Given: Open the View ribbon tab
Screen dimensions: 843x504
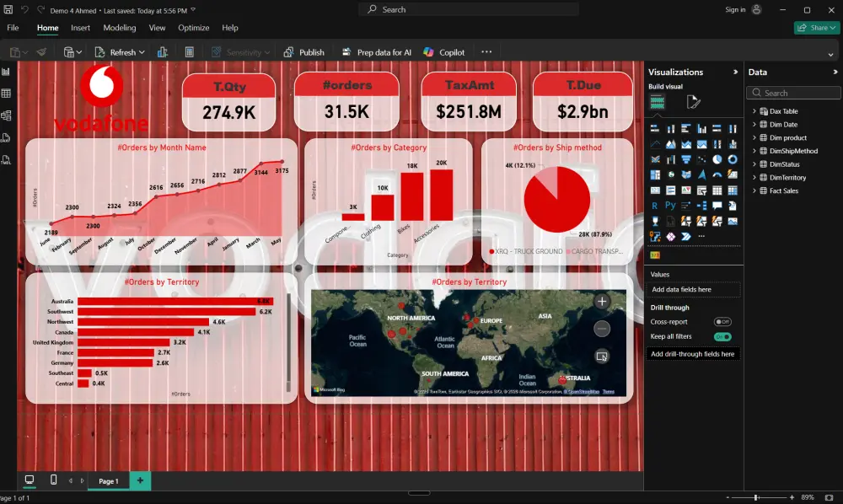Looking at the screenshot, I should (x=157, y=28).
